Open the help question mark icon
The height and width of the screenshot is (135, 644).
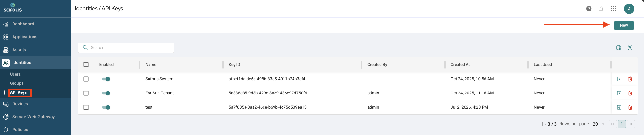pyautogui.click(x=589, y=9)
